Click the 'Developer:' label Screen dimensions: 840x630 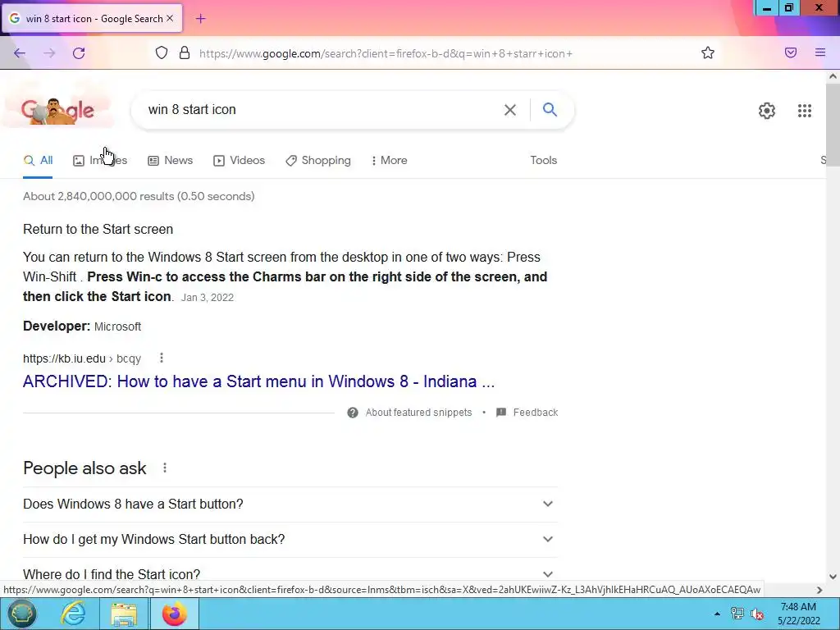57,326
